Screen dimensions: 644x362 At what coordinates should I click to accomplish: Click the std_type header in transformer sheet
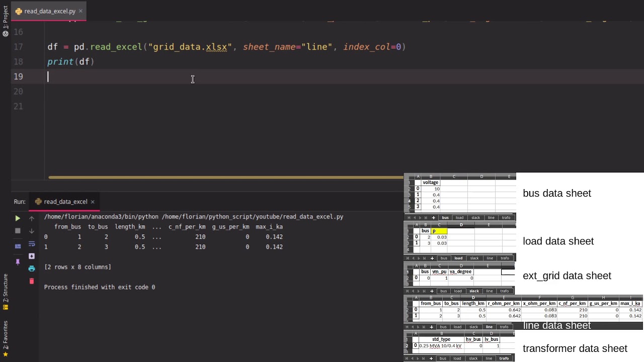click(x=441, y=339)
